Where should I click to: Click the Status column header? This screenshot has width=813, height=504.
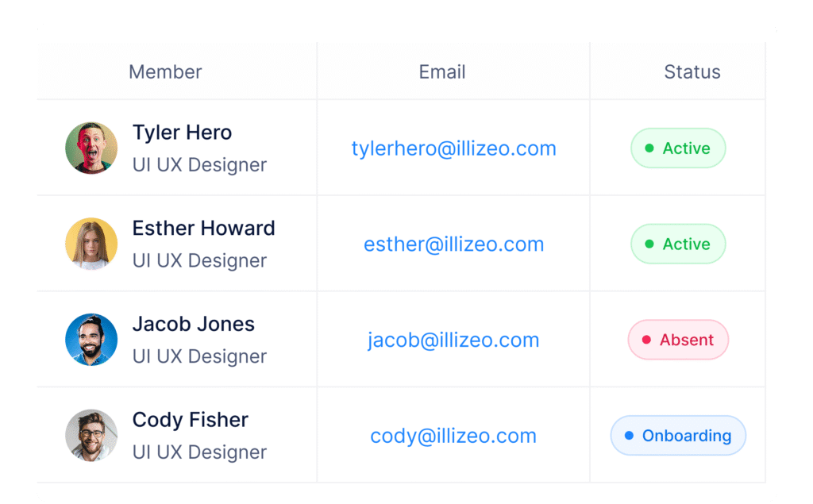tap(692, 72)
